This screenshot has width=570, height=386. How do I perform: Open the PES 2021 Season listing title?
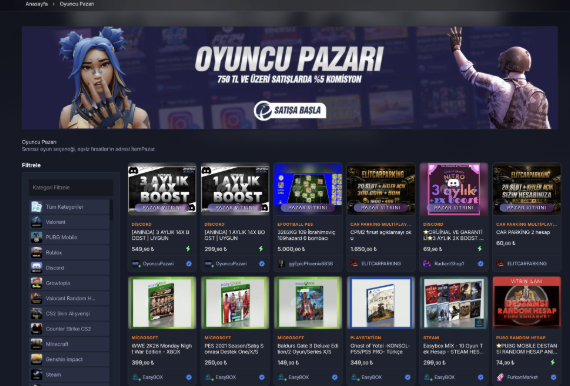(x=234, y=349)
